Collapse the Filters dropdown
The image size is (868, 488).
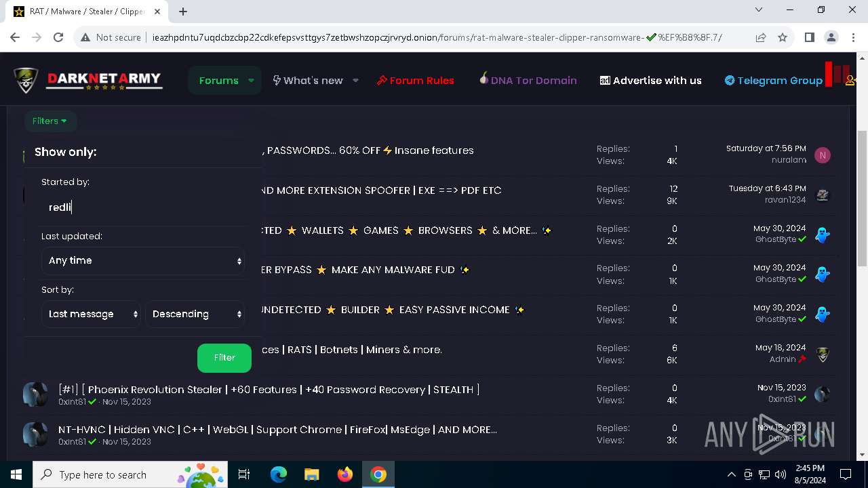tap(50, 121)
